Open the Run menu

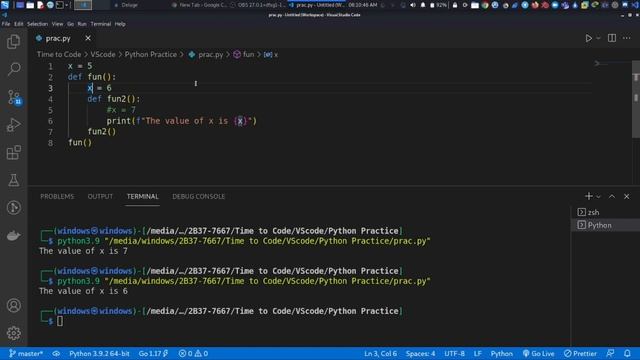point(82,24)
